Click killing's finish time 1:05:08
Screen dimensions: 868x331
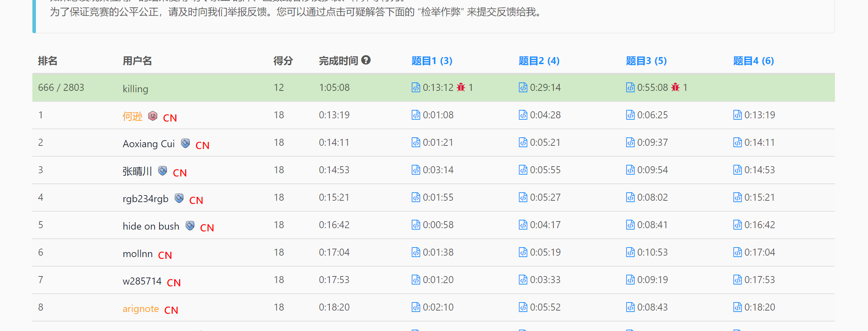334,87
